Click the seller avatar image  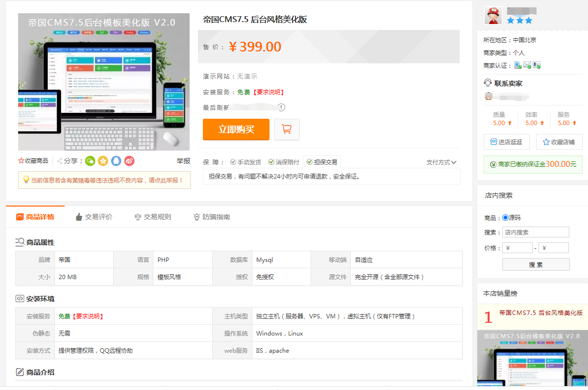[x=493, y=16]
